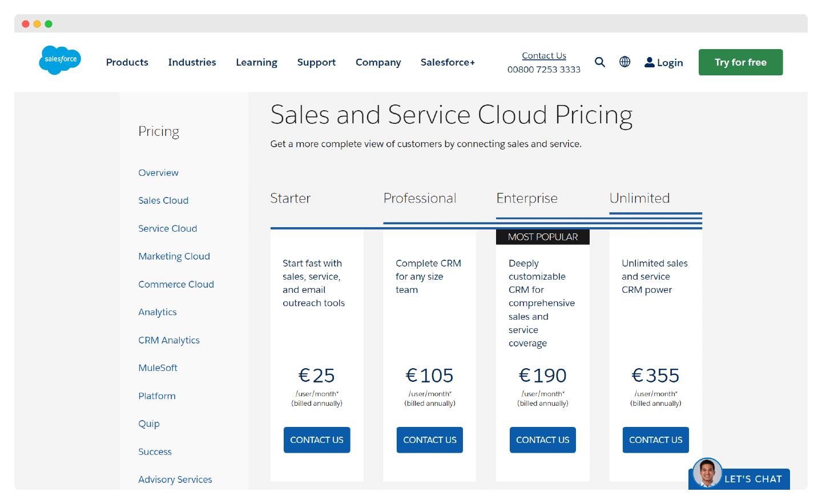Open Commerce Cloud pricing link
The image size is (822, 504).
[176, 284]
